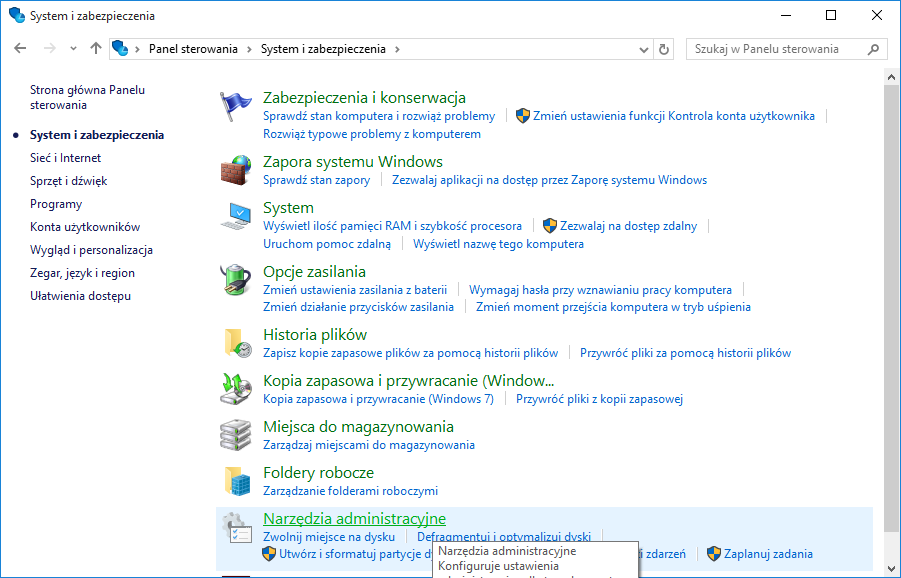Select Konta użytkowników from the sidebar

pyautogui.click(x=85, y=227)
